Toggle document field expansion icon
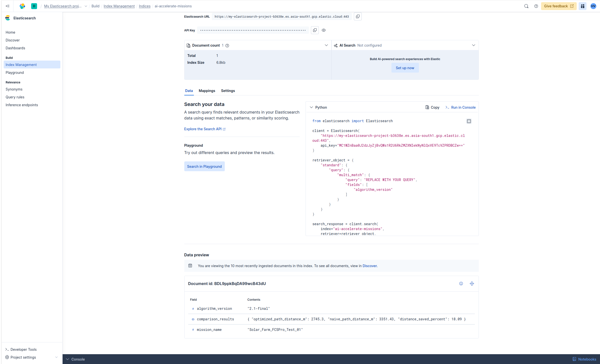The image size is (600, 364). (472, 284)
